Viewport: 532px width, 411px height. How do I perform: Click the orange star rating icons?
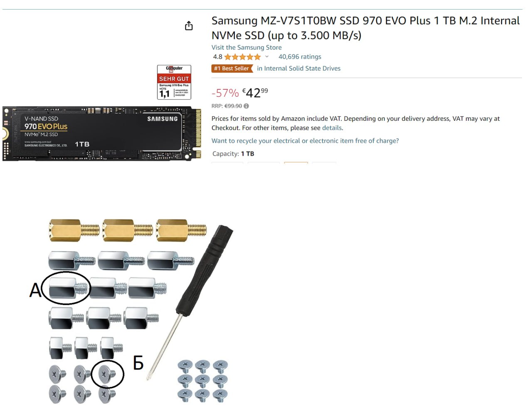click(243, 57)
